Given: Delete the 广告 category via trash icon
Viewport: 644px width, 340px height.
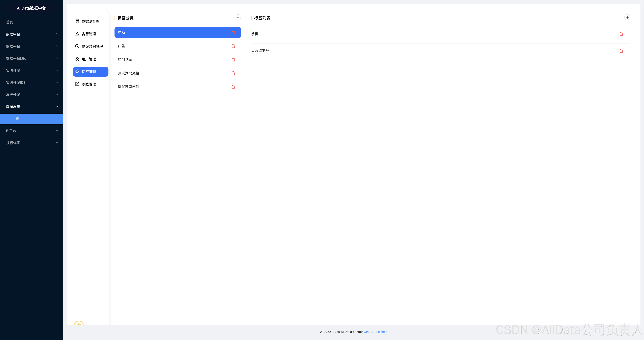Looking at the screenshot, I should [233, 46].
